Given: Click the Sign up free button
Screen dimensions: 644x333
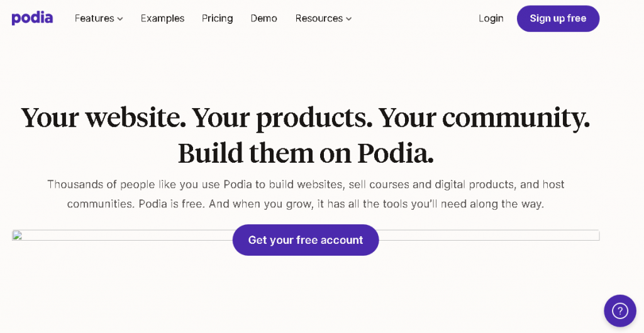Looking at the screenshot, I should [x=558, y=18].
